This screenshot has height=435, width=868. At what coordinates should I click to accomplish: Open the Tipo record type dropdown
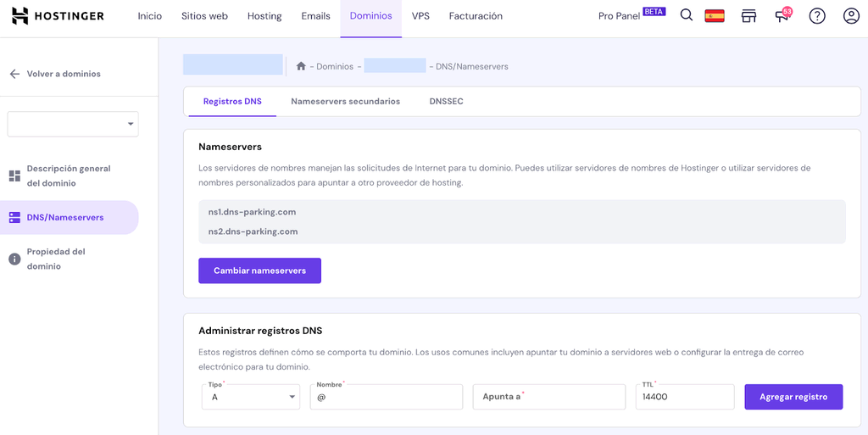(251, 397)
